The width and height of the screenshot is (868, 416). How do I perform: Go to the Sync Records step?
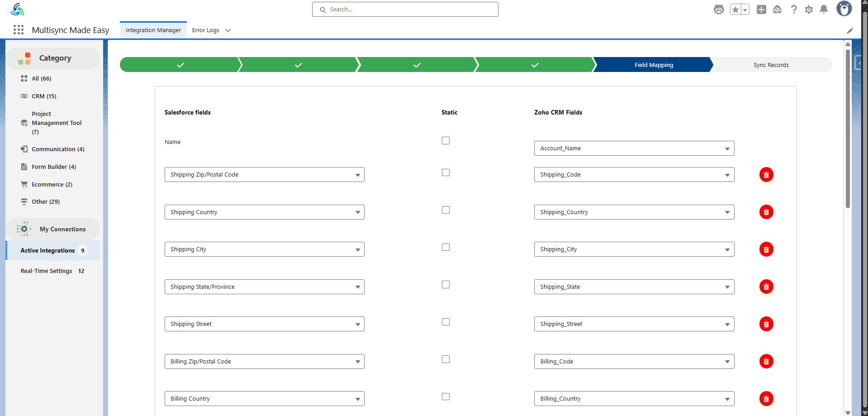[771, 65]
